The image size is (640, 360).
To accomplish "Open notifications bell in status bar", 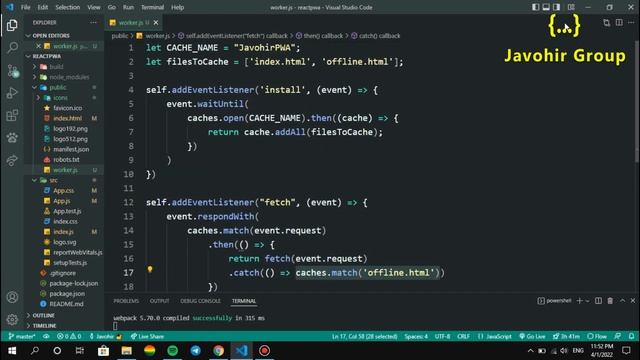I will point(631,336).
